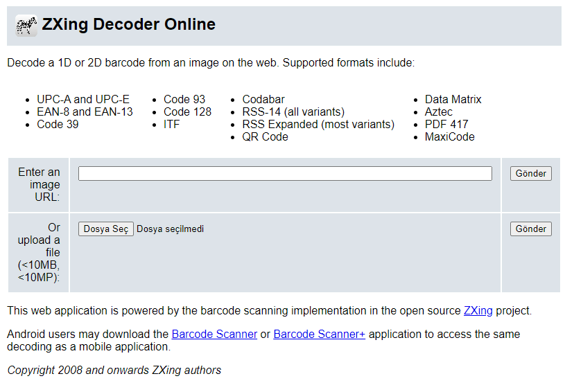Click the 'QR Code' list item

click(266, 137)
